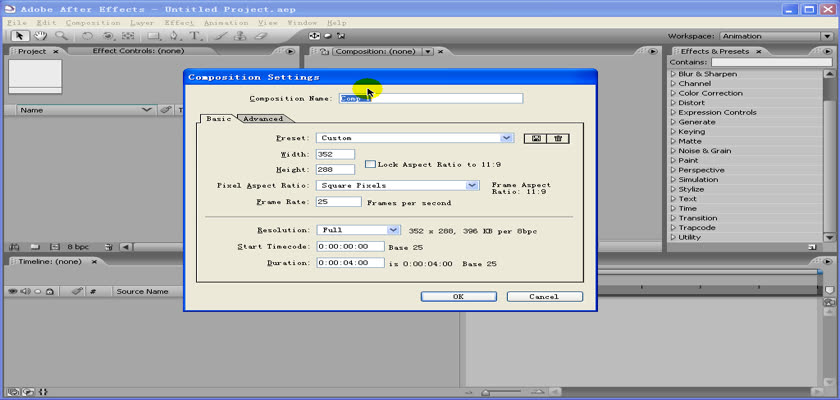Select the Clone Stamp tool
The image size is (840, 400).
point(240,36)
